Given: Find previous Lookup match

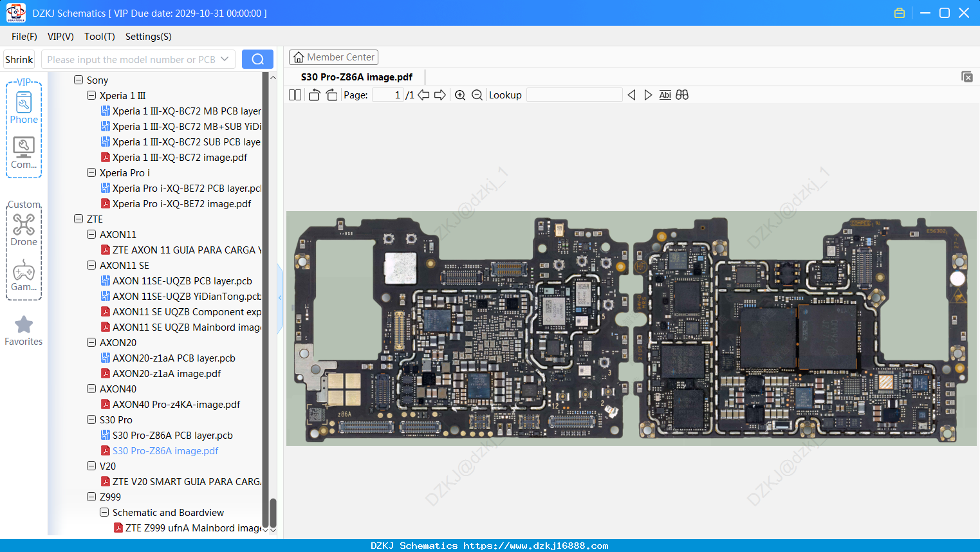Looking at the screenshot, I should click(631, 95).
